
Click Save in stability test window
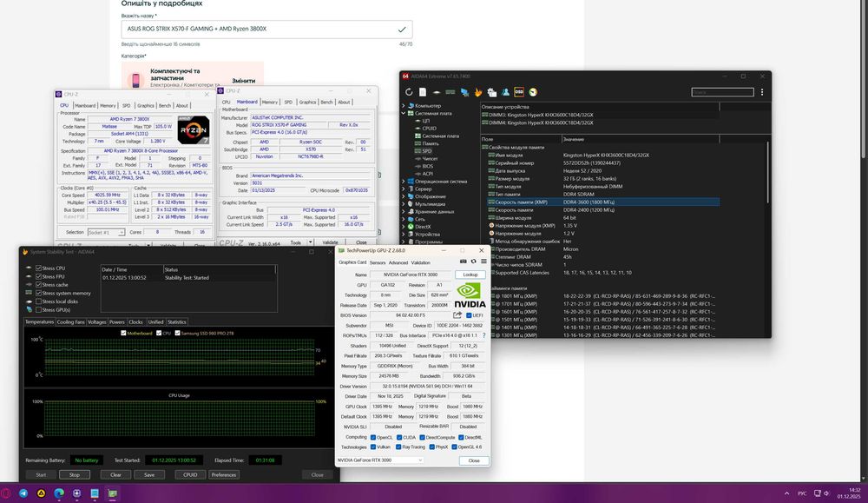(149, 474)
